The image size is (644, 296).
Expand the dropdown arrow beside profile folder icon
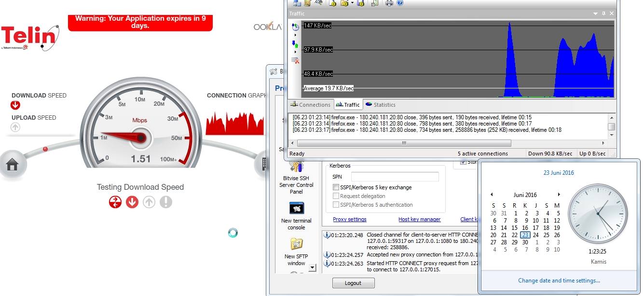click(353, 3)
